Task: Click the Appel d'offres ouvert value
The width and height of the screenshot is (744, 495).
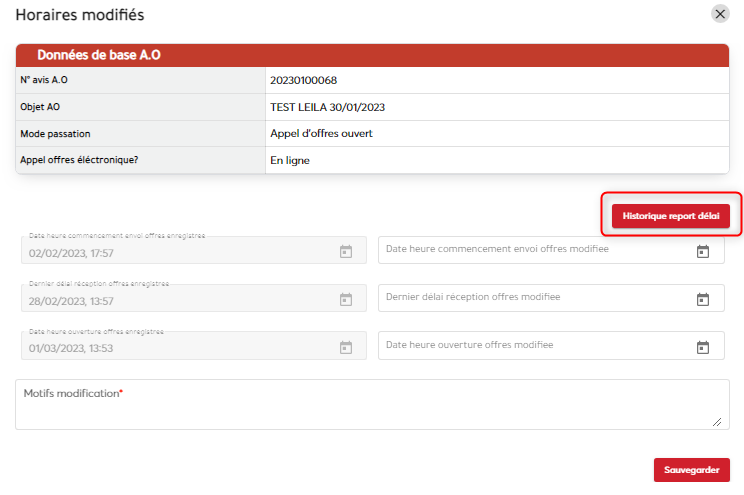Action: point(321,133)
